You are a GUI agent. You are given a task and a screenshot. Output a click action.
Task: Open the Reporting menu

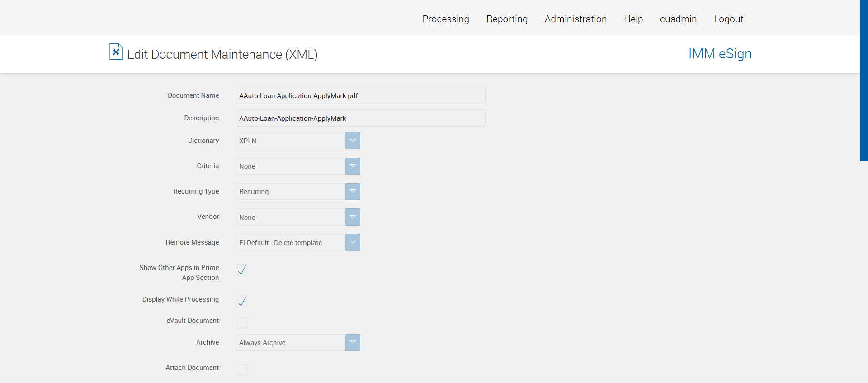coord(507,19)
